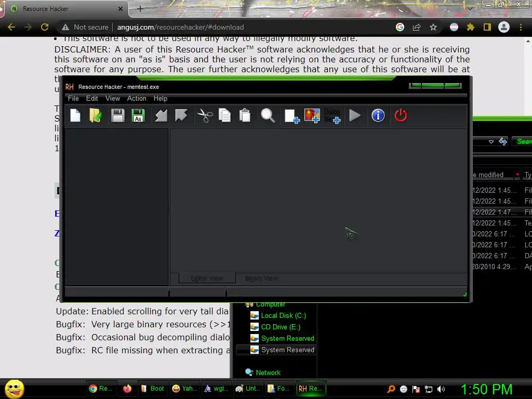The height and width of the screenshot is (399, 532).
Task: Open the Extensions puzzle piece menu
Action: 471,27
